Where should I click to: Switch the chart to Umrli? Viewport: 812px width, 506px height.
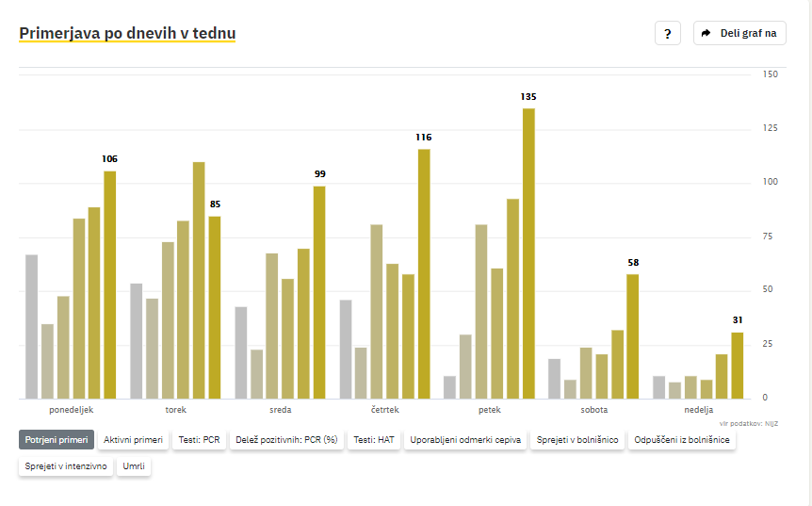pos(134,466)
